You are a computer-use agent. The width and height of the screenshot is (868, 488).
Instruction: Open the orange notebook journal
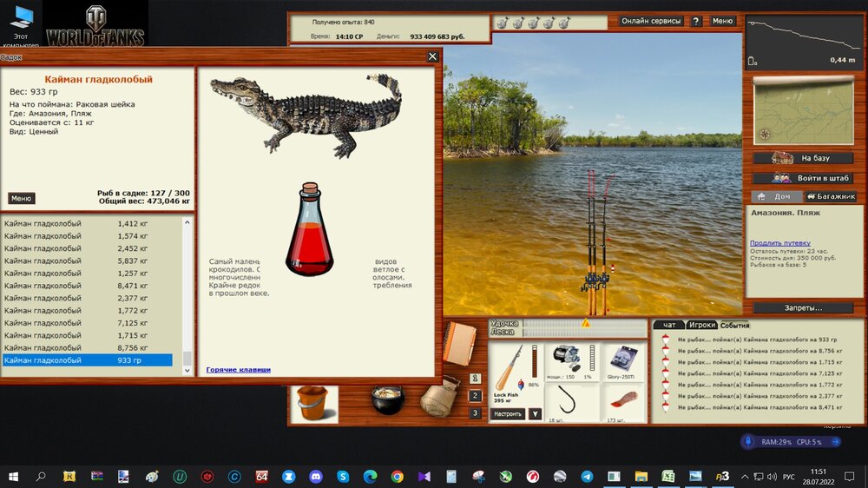pos(459,341)
